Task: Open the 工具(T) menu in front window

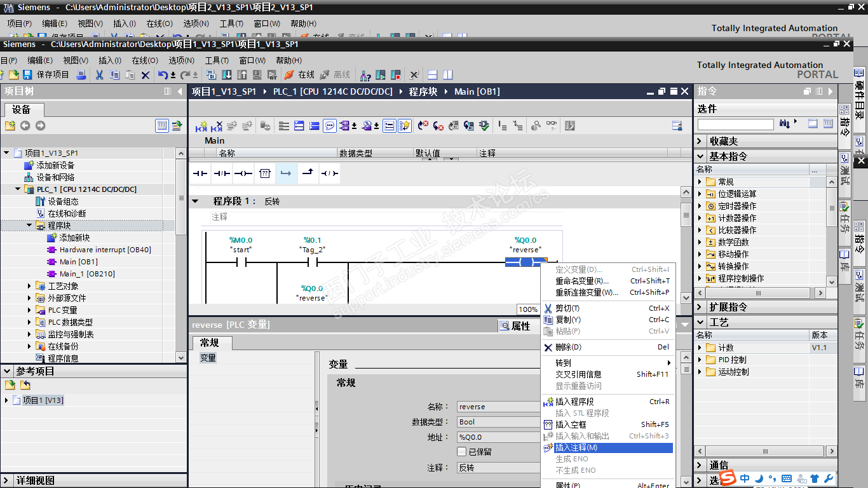Action: point(217,60)
